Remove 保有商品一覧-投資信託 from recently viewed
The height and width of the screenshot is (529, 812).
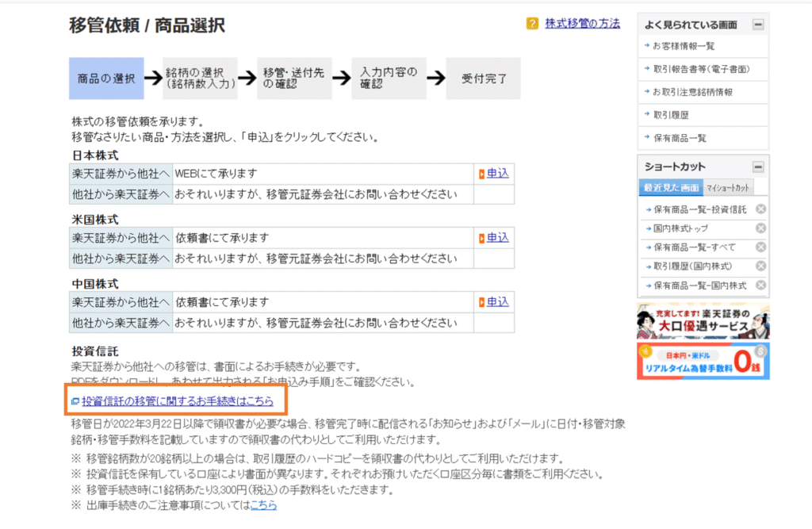(760, 209)
